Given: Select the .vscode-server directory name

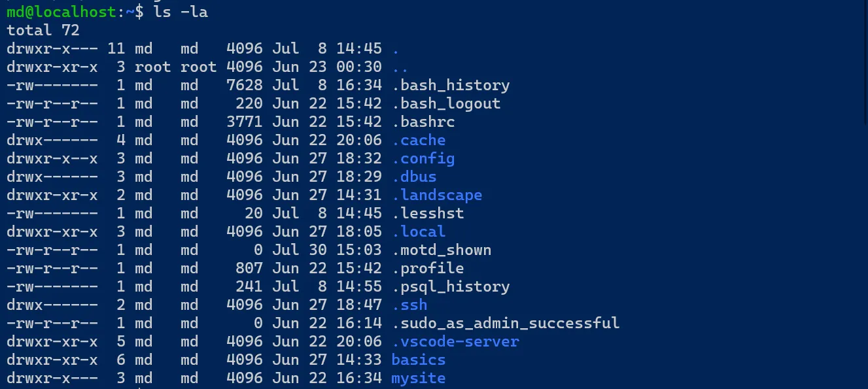Looking at the screenshot, I should click(455, 342).
